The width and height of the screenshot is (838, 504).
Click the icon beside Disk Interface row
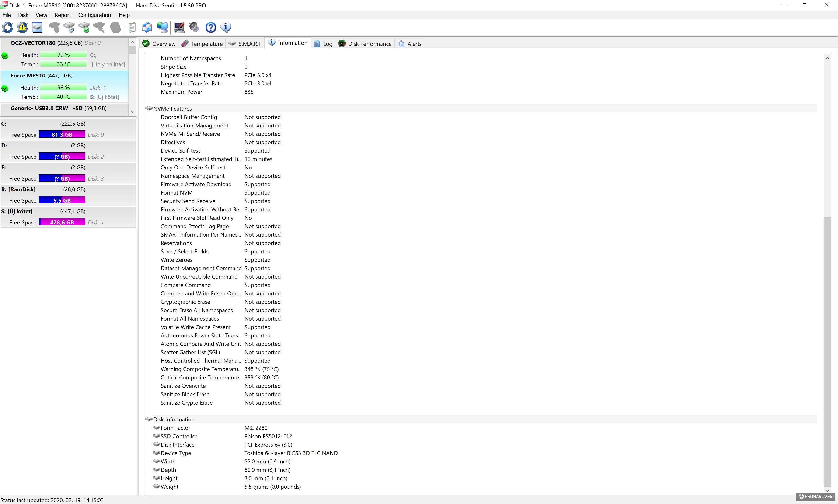(156, 444)
